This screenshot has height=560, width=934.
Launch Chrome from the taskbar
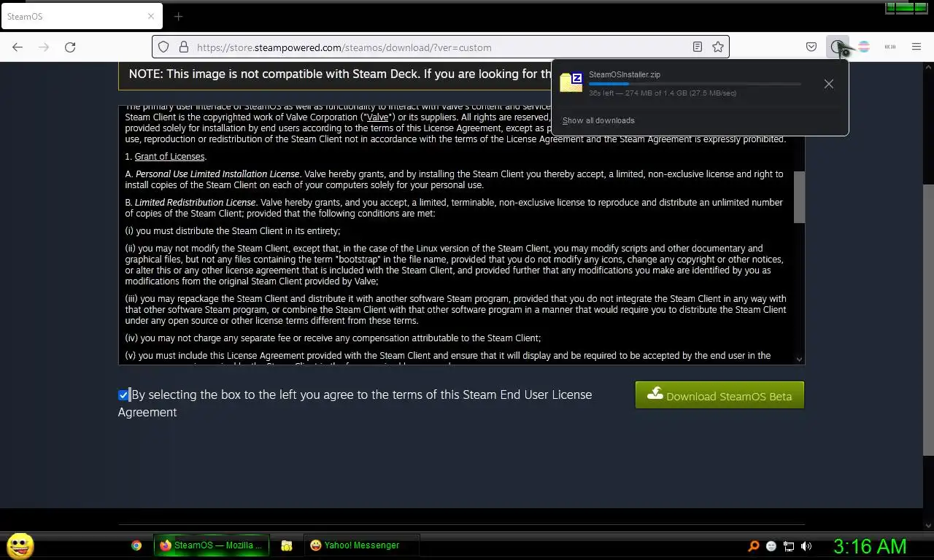(x=136, y=545)
